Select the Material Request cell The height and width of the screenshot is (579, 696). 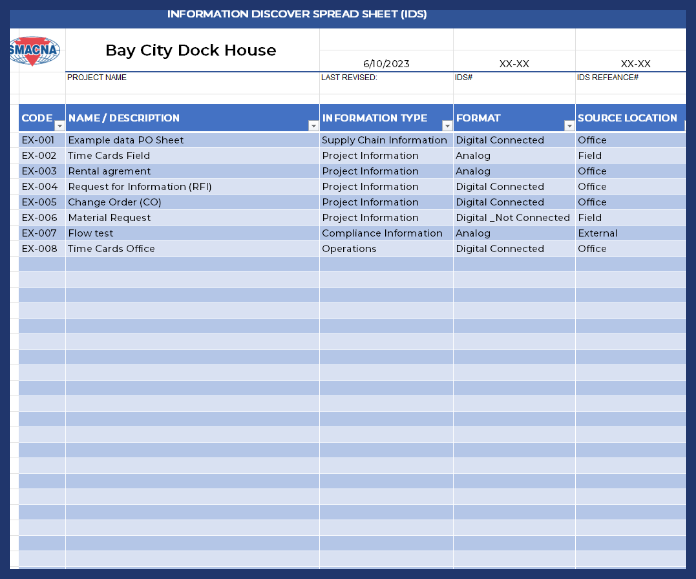[192, 218]
